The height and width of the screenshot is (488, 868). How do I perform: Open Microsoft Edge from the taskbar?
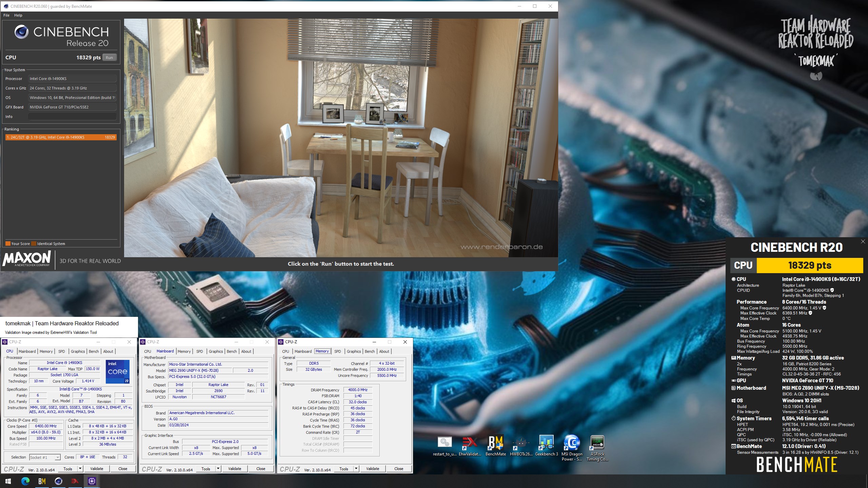click(25, 481)
